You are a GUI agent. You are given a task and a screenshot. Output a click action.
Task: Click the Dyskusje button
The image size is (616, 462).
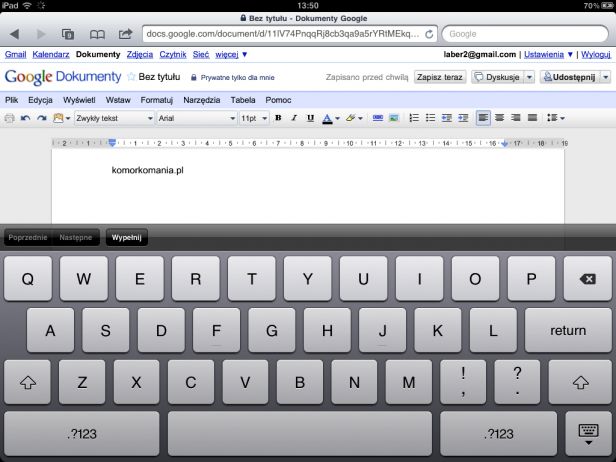pyautogui.click(x=498, y=77)
